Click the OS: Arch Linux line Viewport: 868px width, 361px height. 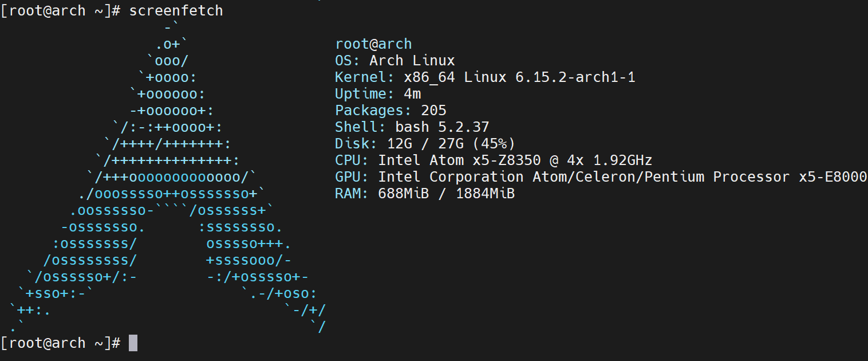click(395, 61)
